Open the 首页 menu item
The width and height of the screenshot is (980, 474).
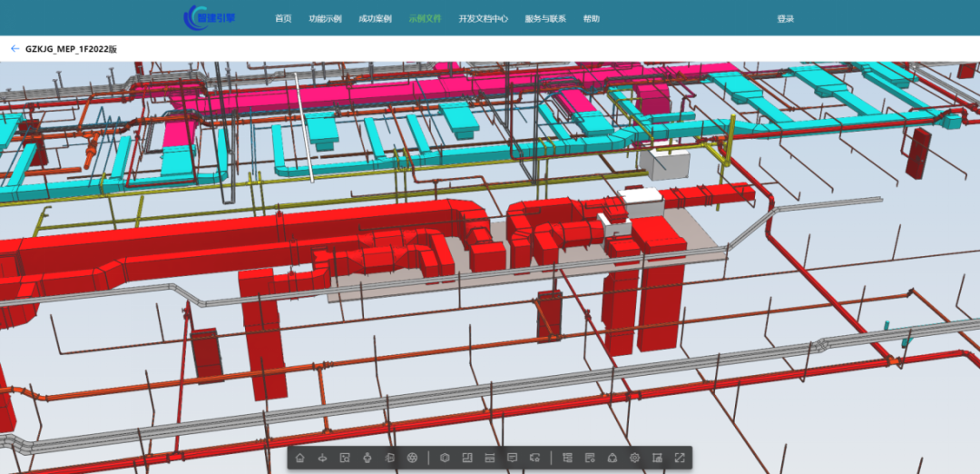pyautogui.click(x=283, y=19)
